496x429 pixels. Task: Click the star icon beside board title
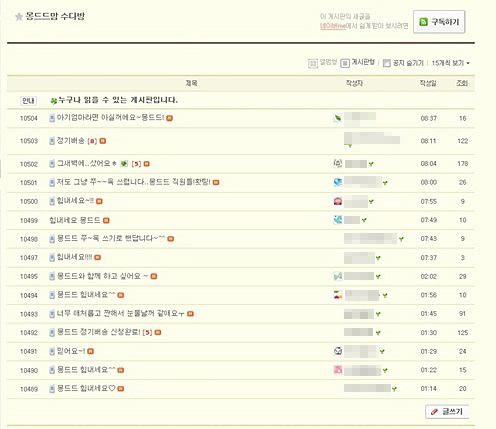tap(19, 16)
